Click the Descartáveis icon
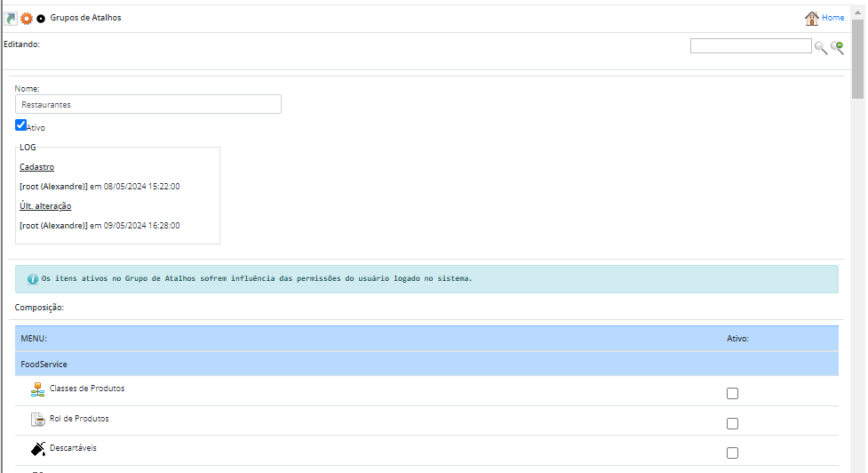The image size is (868, 473). (x=37, y=449)
